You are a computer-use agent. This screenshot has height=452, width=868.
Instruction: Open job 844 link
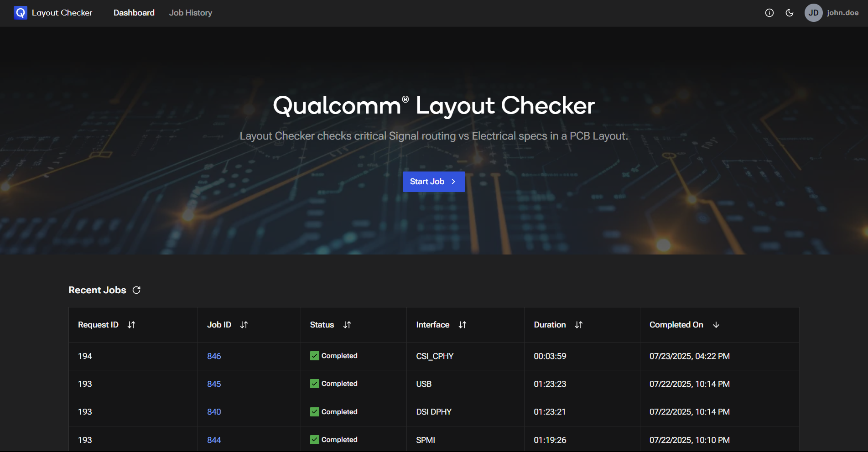[x=214, y=440]
